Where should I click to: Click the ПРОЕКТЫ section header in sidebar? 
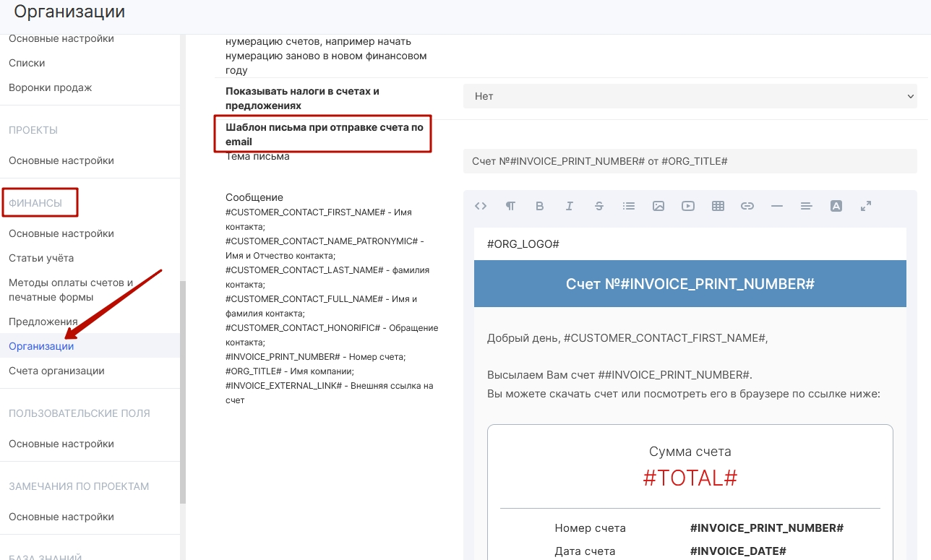(x=33, y=130)
